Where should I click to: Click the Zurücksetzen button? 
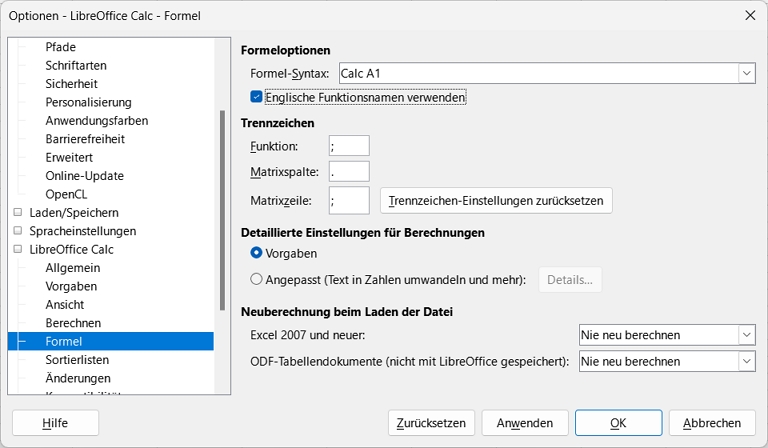[x=432, y=423]
